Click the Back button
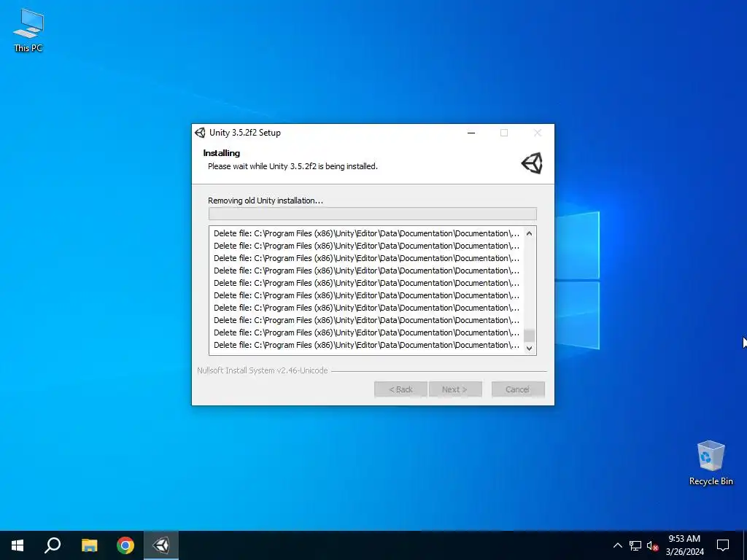The width and height of the screenshot is (747, 560). tap(400, 389)
